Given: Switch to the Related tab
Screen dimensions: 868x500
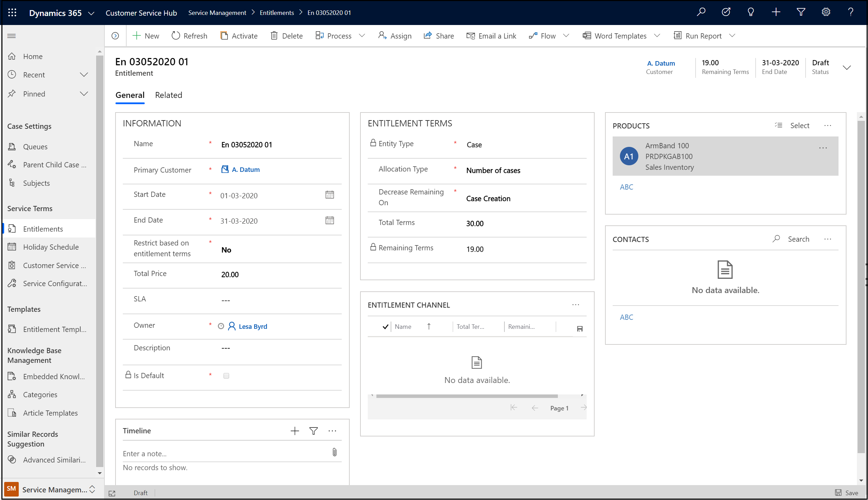Looking at the screenshot, I should pyautogui.click(x=169, y=95).
